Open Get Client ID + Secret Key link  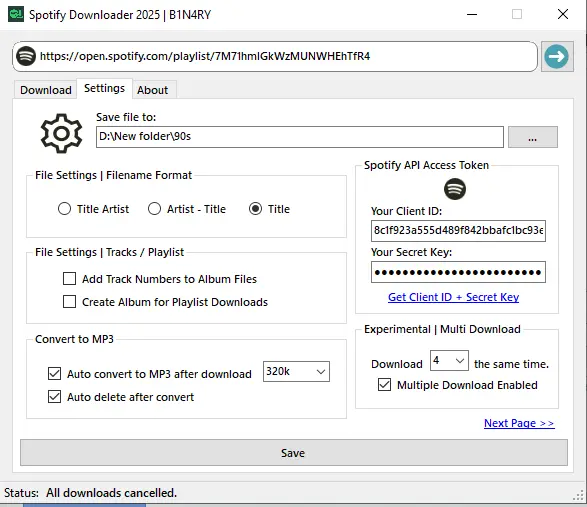click(x=453, y=297)
